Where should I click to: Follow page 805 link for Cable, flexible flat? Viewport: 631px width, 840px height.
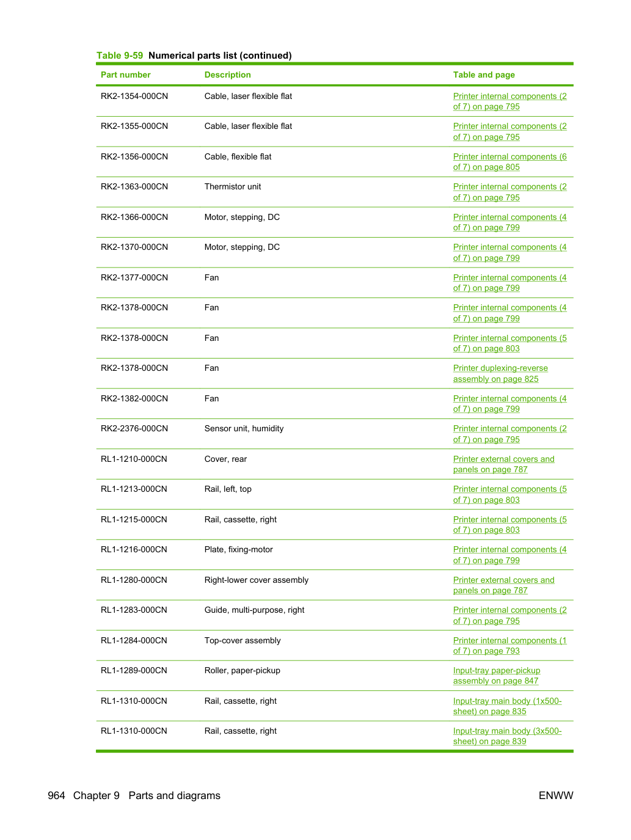[509, 162]
